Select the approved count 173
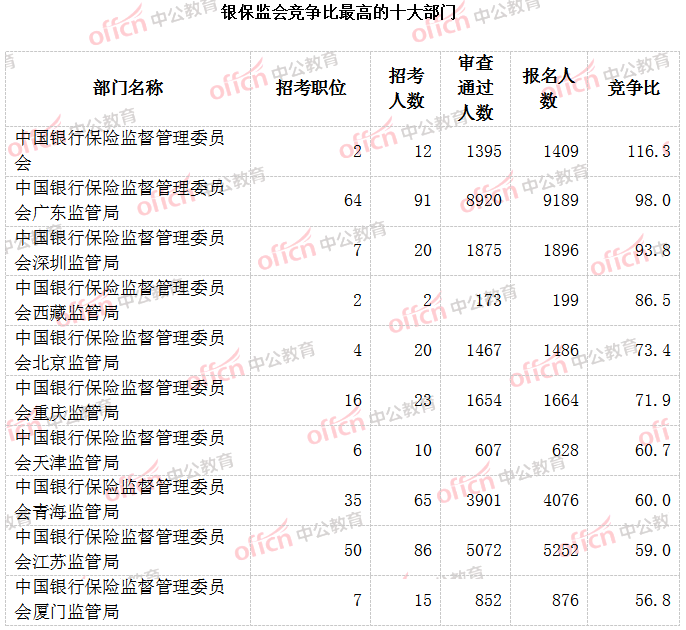Viewport: 686px width, 630px height. [488, 300]
